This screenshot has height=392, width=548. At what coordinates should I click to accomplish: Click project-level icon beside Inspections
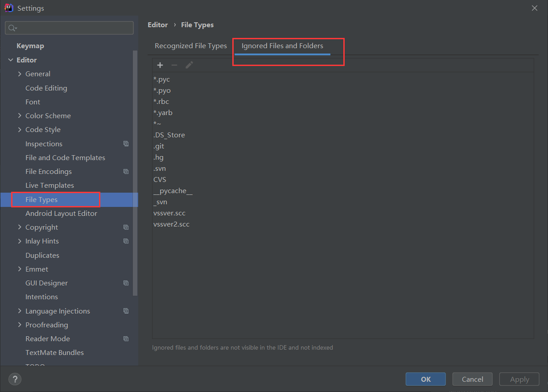(126, 144)
